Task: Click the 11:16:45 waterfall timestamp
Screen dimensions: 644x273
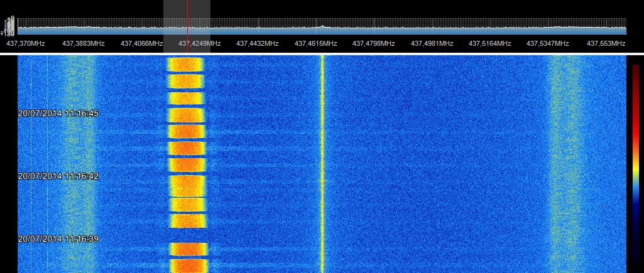Action: click(58, 114)
